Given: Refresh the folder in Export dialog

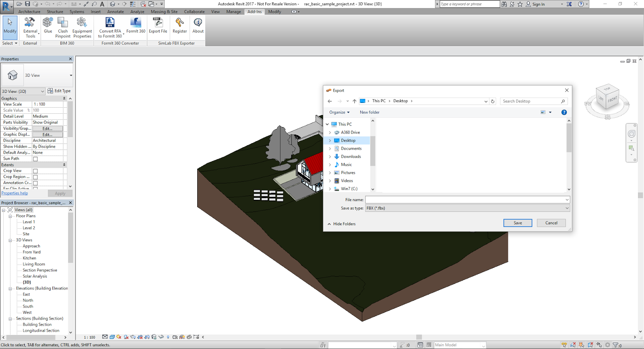Looking at the screenshot, I should click(493, 101).
